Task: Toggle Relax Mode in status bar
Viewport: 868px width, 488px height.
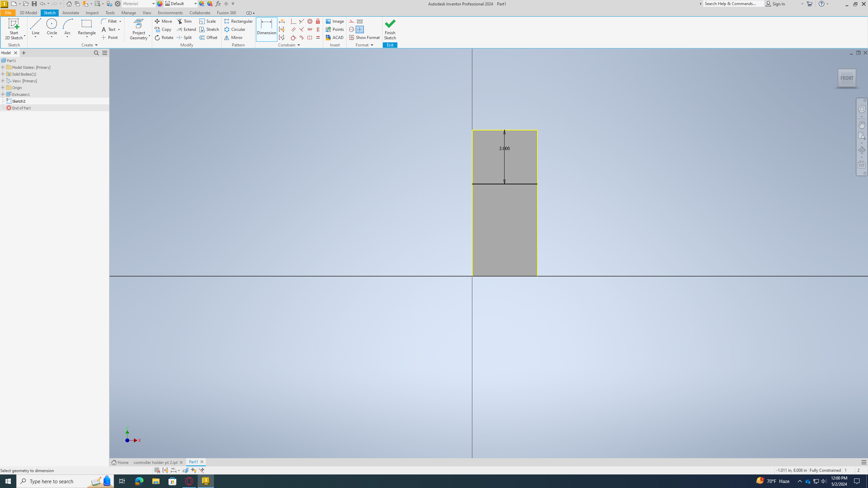Action: point(202,470)
